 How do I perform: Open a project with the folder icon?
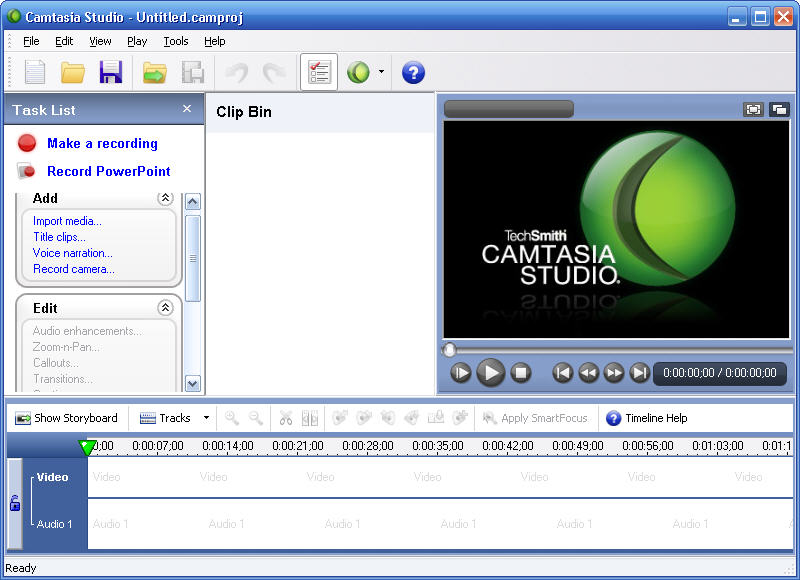72,72
